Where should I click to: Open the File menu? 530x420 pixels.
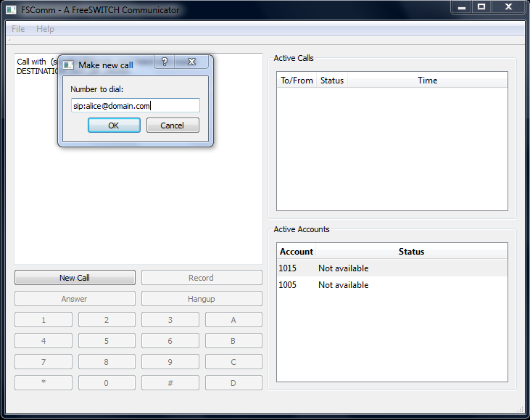[18, 29]
